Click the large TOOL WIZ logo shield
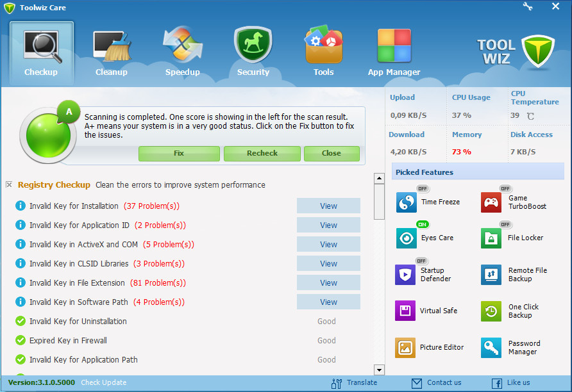Viewport: 572px width, 392px height. tap(538, 51)
